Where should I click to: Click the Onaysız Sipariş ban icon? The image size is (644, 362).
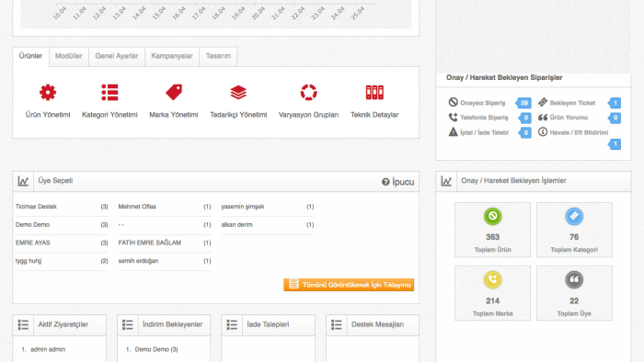(453, 102)
